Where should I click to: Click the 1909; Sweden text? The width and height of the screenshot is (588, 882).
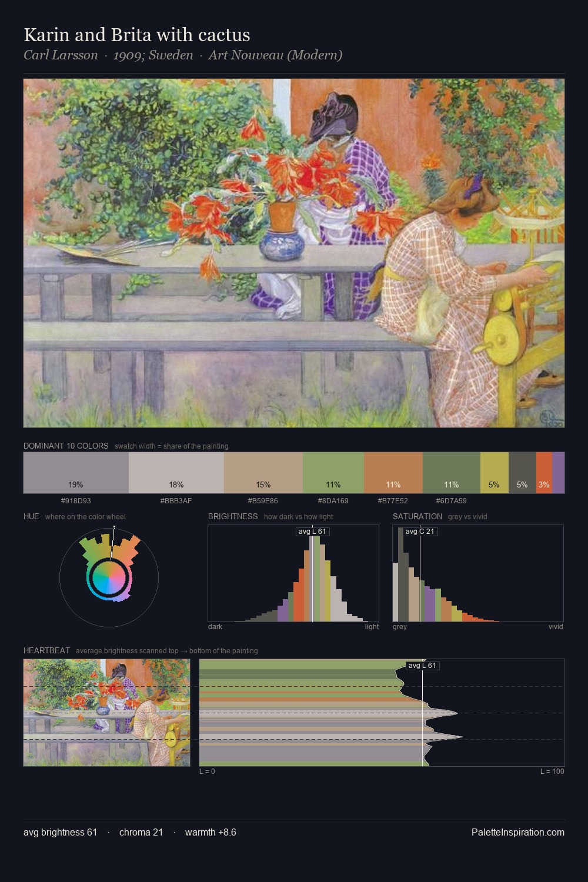pos(153,55)
